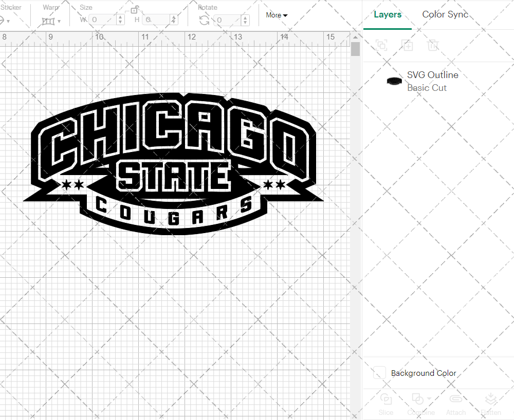Open the More dropdown

276,15
